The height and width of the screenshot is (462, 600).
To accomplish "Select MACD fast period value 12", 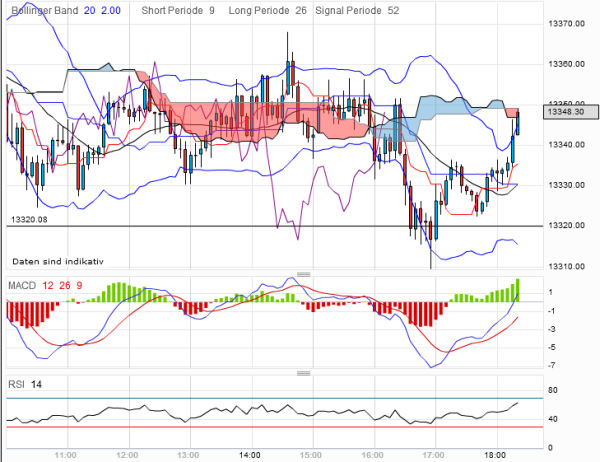I will (48, 286).
